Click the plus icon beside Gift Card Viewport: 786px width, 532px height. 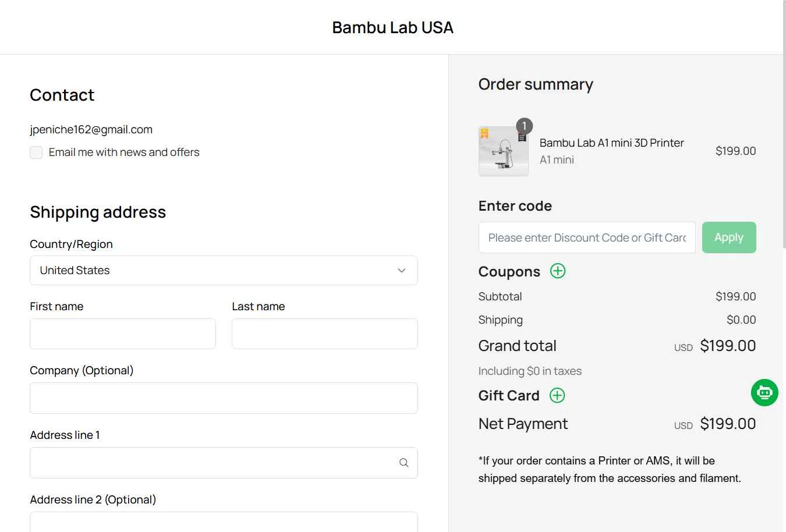coord(557,395)
